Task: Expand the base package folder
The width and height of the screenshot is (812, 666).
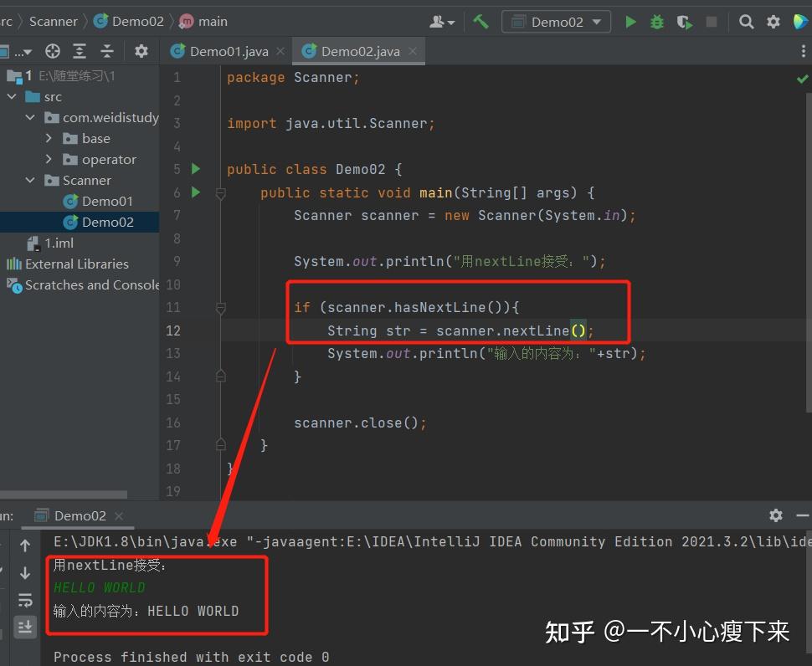Action: pyautogui.click(x=49, y=138)
